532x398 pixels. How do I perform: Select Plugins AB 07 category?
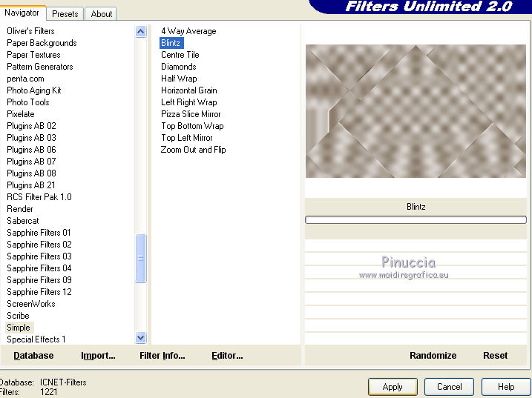click(31, 162)
